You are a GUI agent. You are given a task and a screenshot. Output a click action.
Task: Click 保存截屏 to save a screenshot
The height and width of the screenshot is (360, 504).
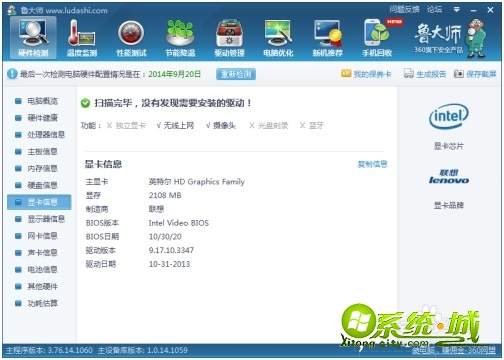click(x=475, y=74)
